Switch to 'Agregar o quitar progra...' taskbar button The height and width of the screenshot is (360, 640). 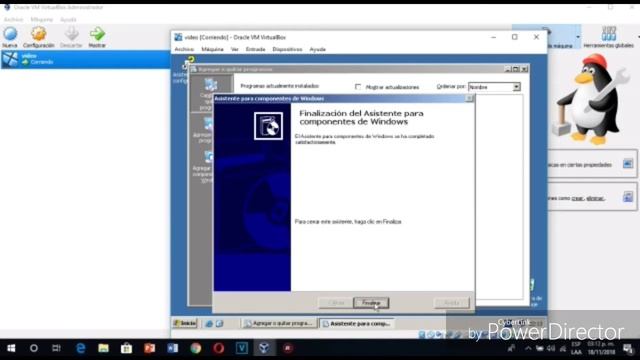tap(279, 323)
